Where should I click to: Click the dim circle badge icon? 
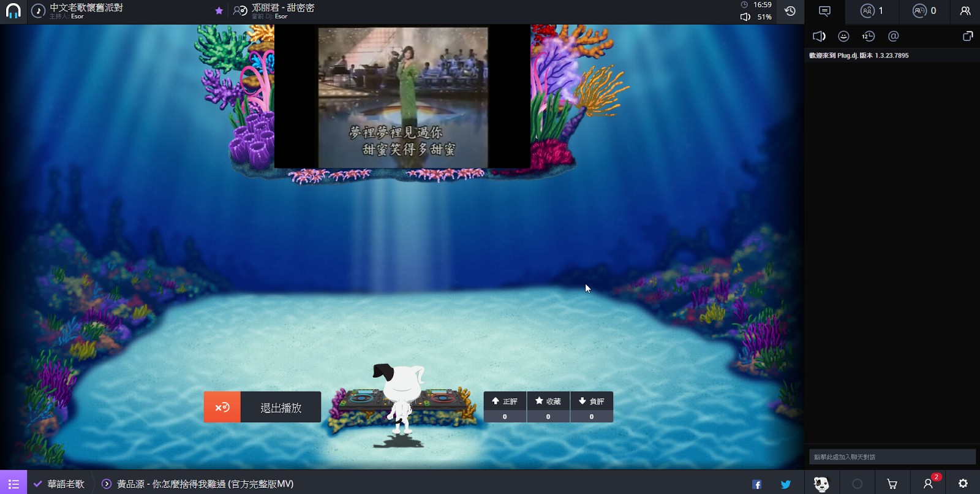pyautogui.click(x=858, y=484)
